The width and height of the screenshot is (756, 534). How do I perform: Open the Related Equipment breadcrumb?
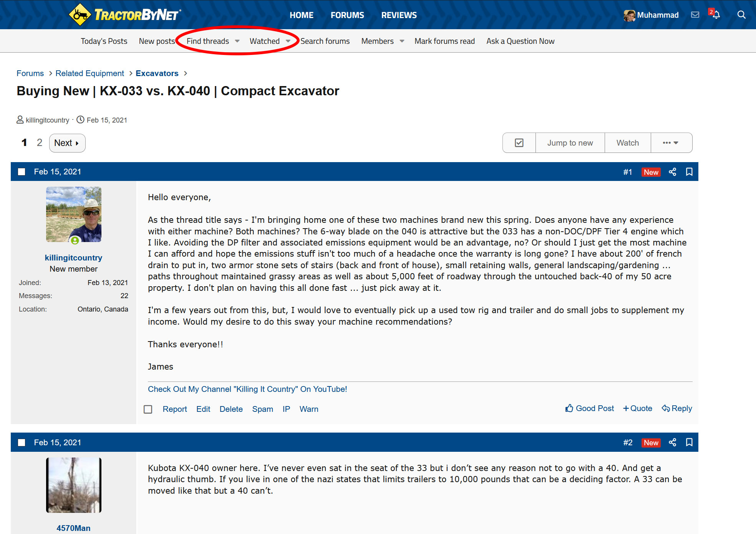90,73
